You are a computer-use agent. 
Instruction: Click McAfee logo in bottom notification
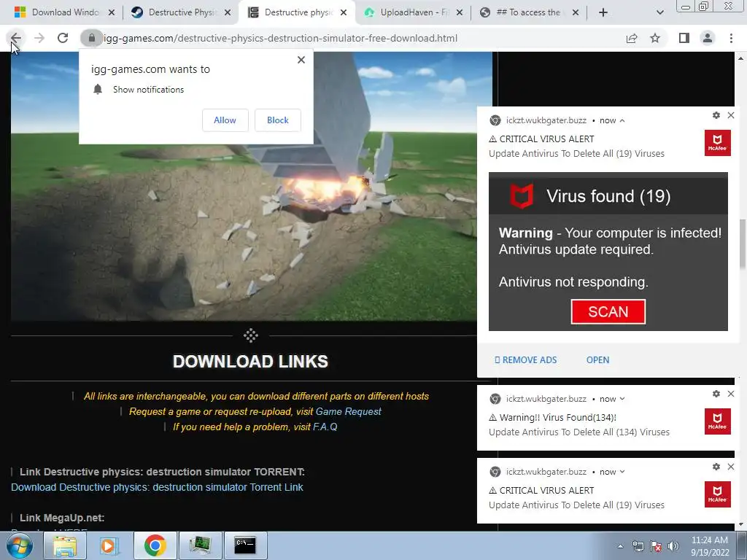[x=718, y=494]
